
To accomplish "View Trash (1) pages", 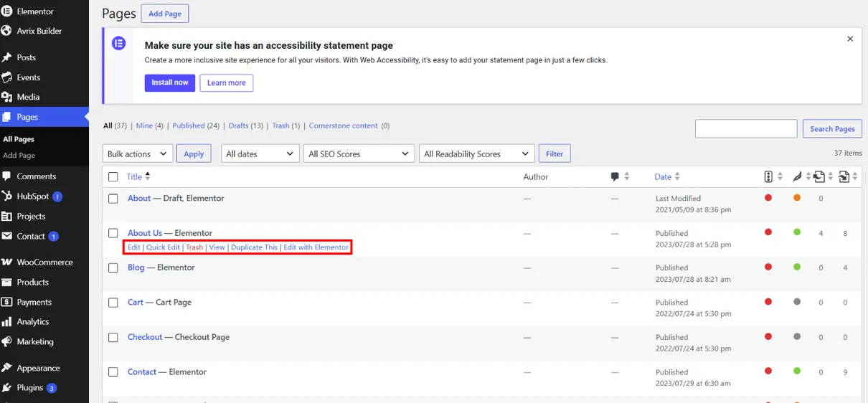I will pyautogui.click(x=286, y=125).
